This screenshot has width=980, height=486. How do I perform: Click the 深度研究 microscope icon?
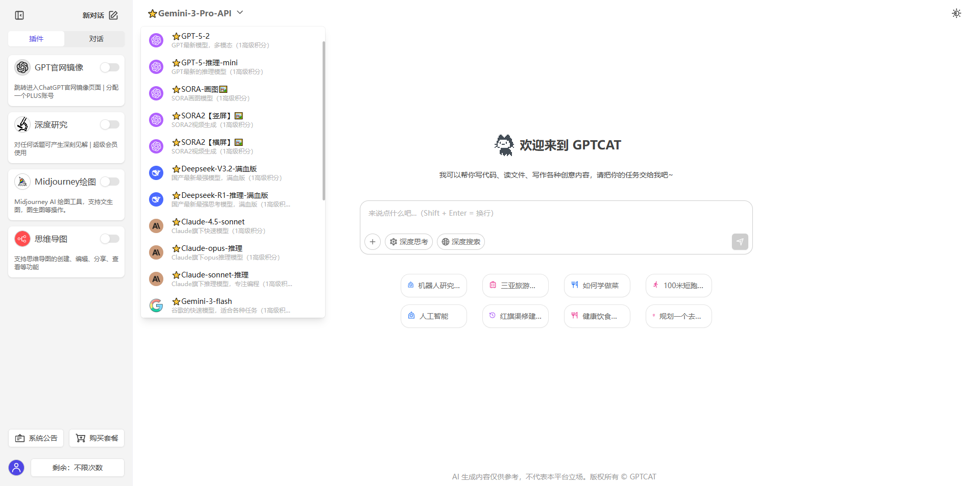pos(22,124)
